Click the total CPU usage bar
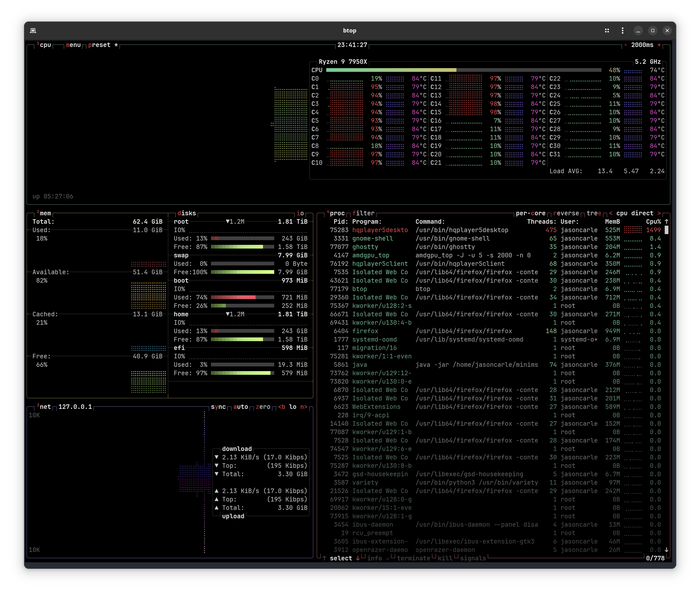 coord(464,70)
